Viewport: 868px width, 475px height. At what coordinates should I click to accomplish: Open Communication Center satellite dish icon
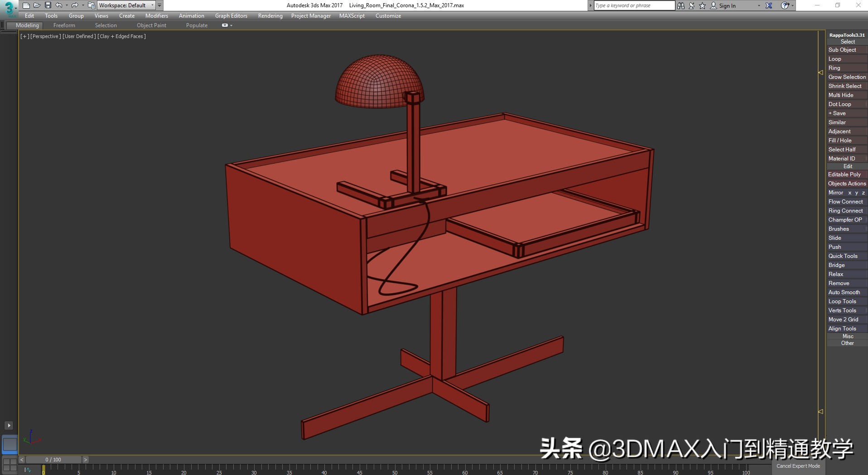692,5
